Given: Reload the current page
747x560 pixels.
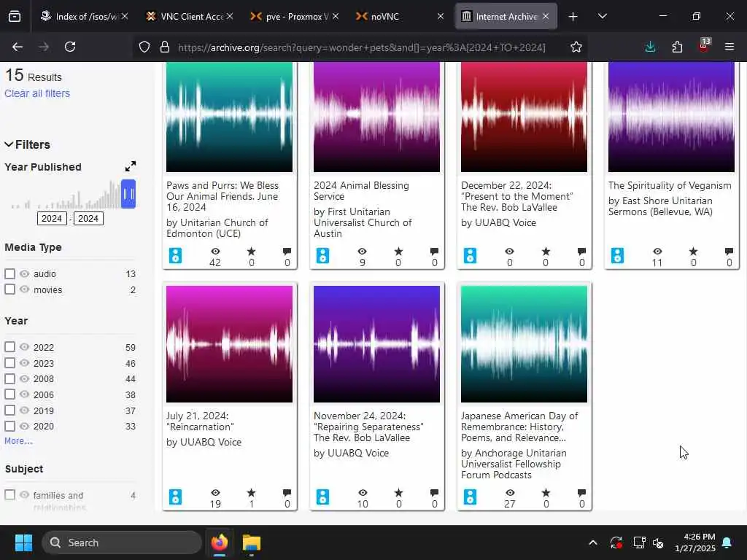Looking at the screenshot, I should pos(70,47).
